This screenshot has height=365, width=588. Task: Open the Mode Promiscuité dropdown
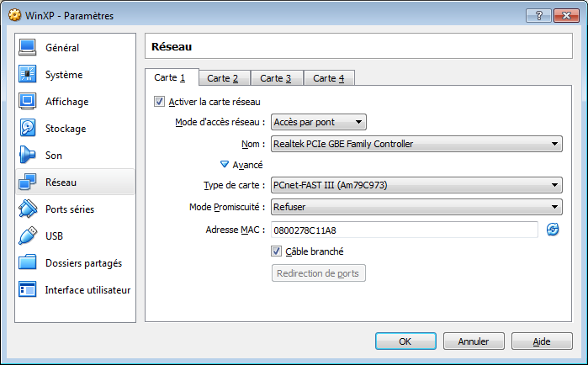click(x=416, y=207)
